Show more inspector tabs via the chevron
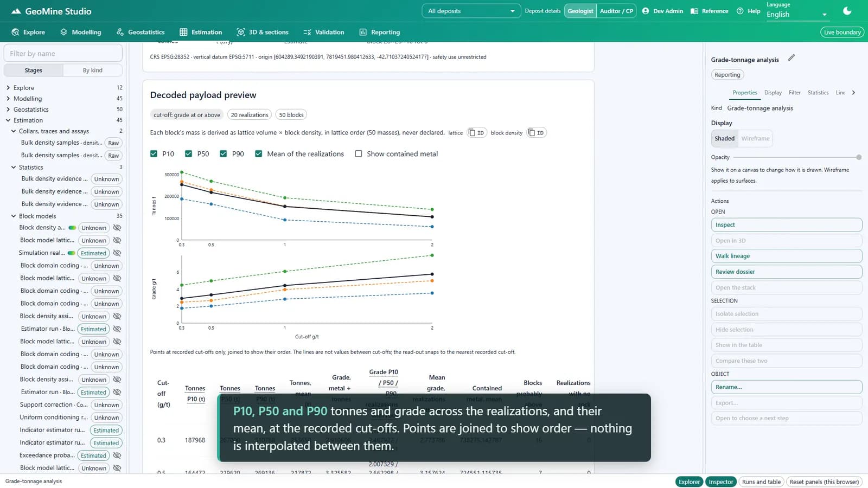The image size is (868, 488). coord(853,93)
